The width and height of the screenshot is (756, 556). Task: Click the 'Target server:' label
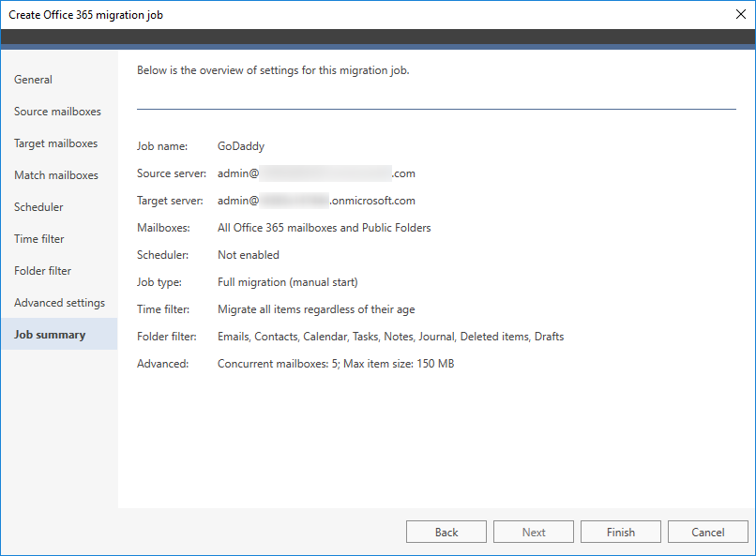[x=170, y=201]
